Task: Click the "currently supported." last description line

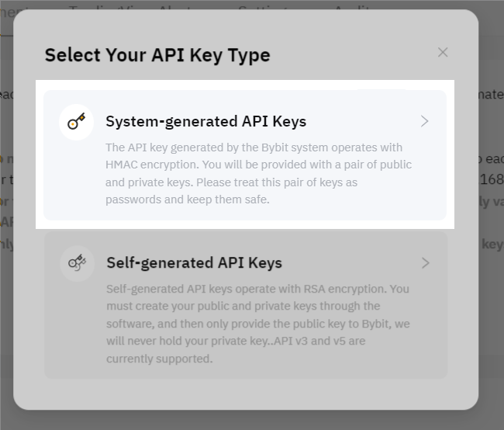Action: (x=159, y=359)
